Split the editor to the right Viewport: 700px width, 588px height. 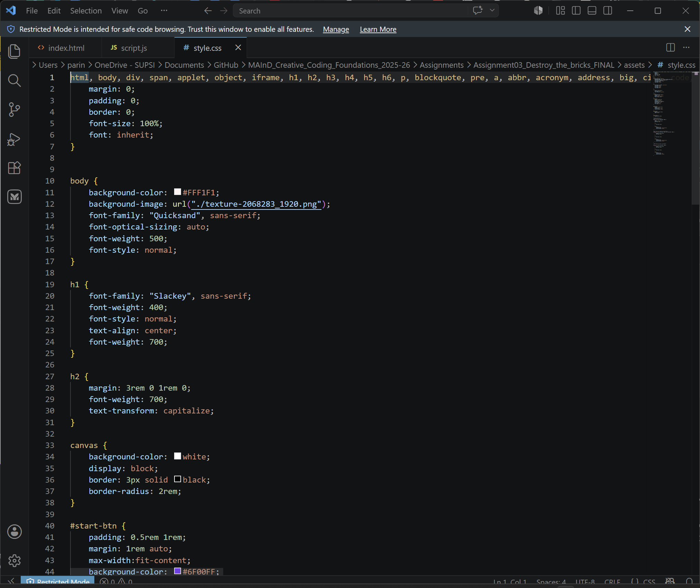click(670, 48)
